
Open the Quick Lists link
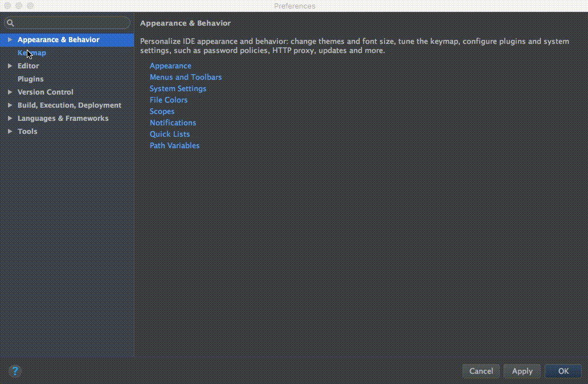click(170, 134)
